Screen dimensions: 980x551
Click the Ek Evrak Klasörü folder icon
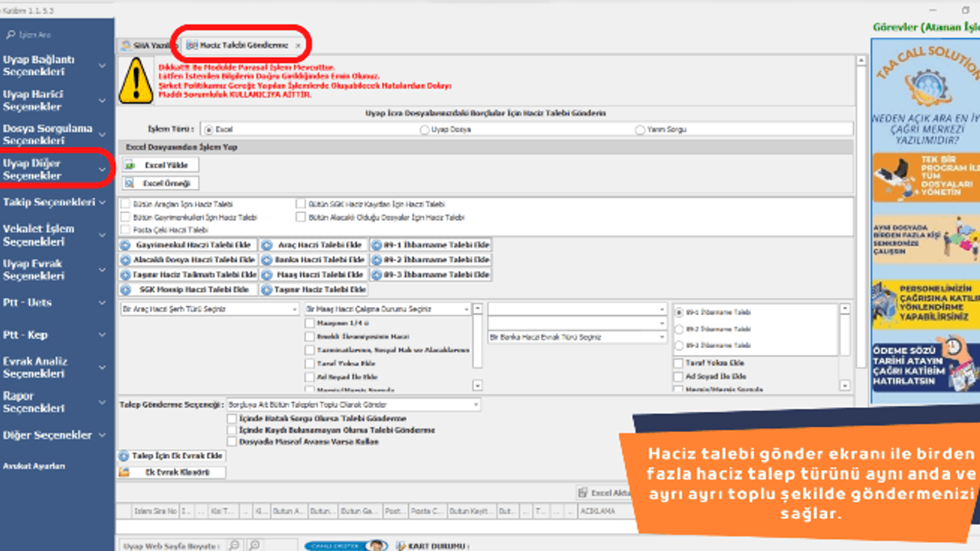pyautogui.click(x=124, y=472)
